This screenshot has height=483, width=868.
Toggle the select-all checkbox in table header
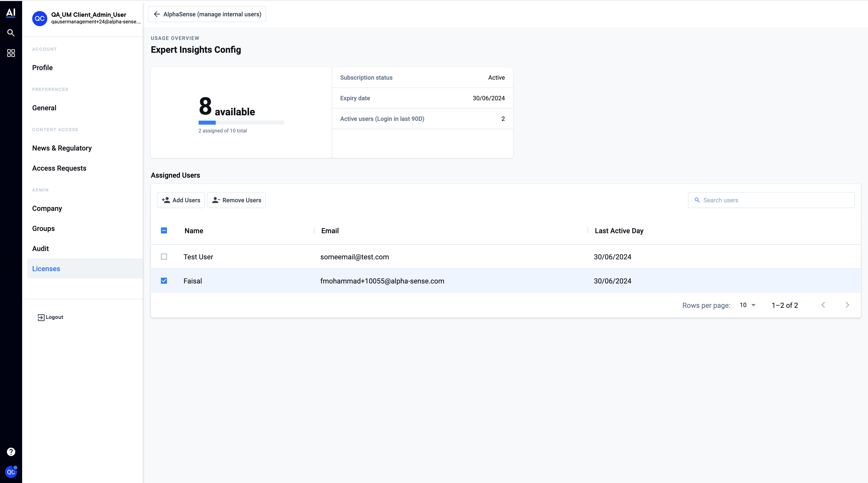164,231
